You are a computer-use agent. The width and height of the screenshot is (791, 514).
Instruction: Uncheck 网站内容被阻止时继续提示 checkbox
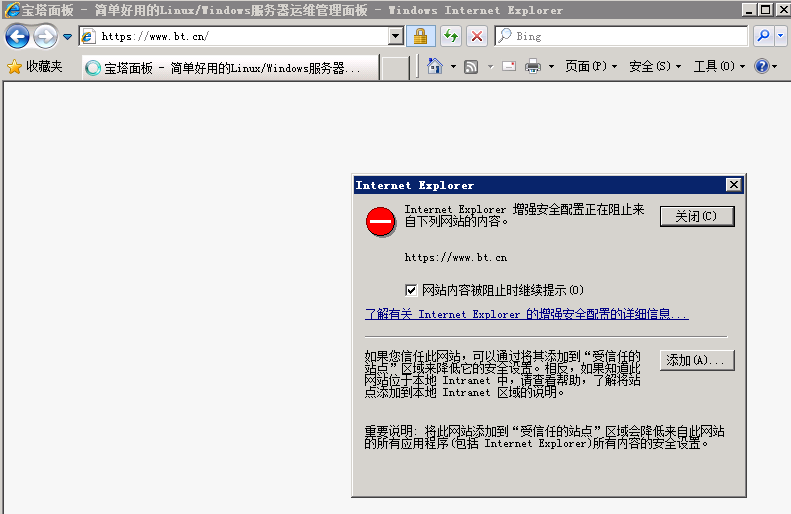point(411,290)
